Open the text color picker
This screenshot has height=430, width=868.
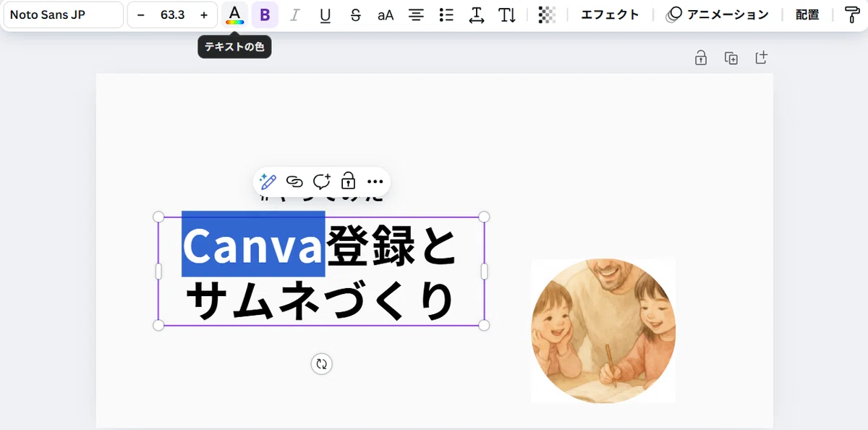point(234,14)
